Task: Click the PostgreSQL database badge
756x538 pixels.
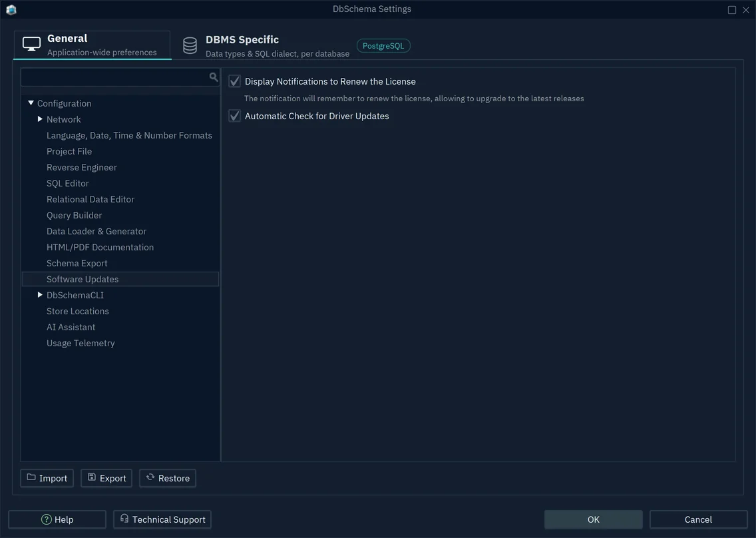Action: [383, 46]
